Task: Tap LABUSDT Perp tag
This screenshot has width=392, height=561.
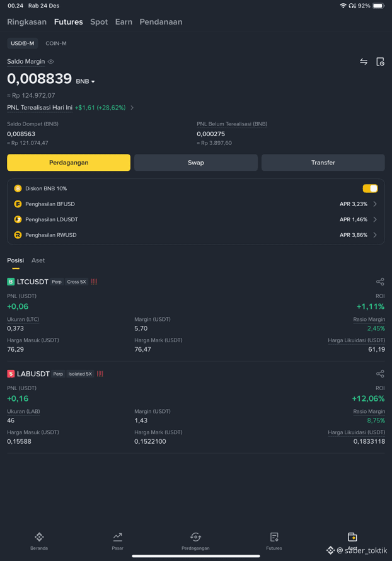Action: (58, 374)
